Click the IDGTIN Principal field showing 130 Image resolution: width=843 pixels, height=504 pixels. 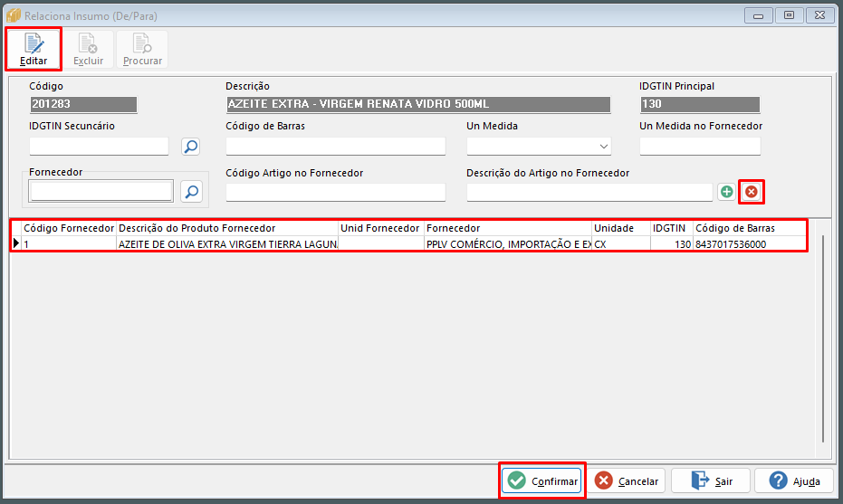(x=700, y=104)
